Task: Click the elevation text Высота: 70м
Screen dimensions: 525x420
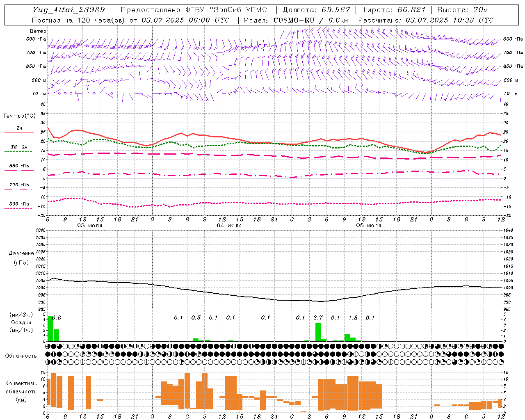Action: pyautogui.click(x=462, y=10)
